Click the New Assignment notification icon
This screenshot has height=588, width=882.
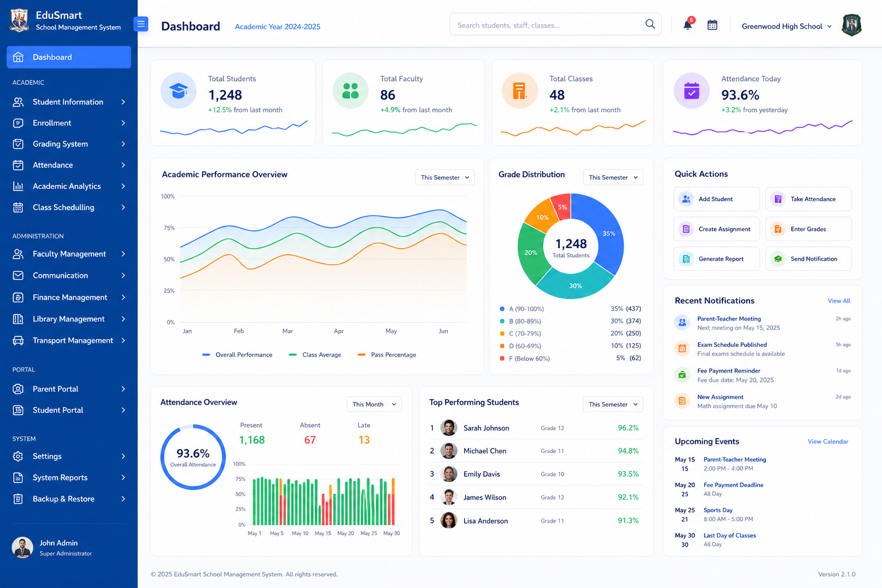(x=682, y=401)
